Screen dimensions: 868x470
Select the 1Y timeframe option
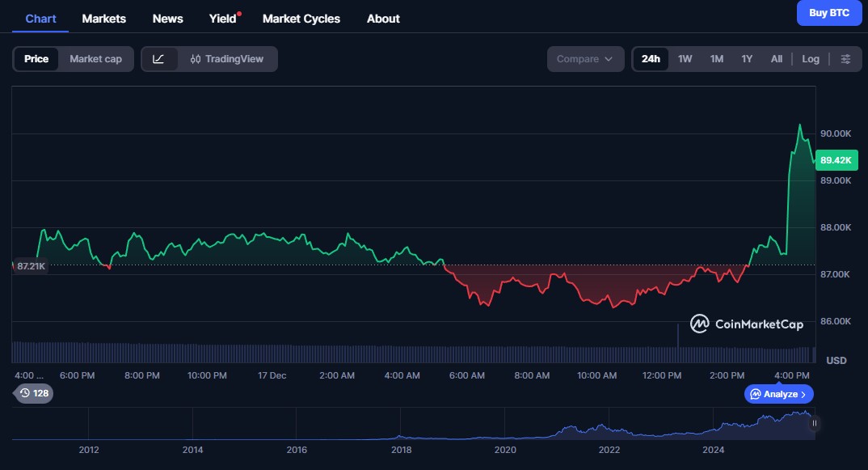[747, 58]
